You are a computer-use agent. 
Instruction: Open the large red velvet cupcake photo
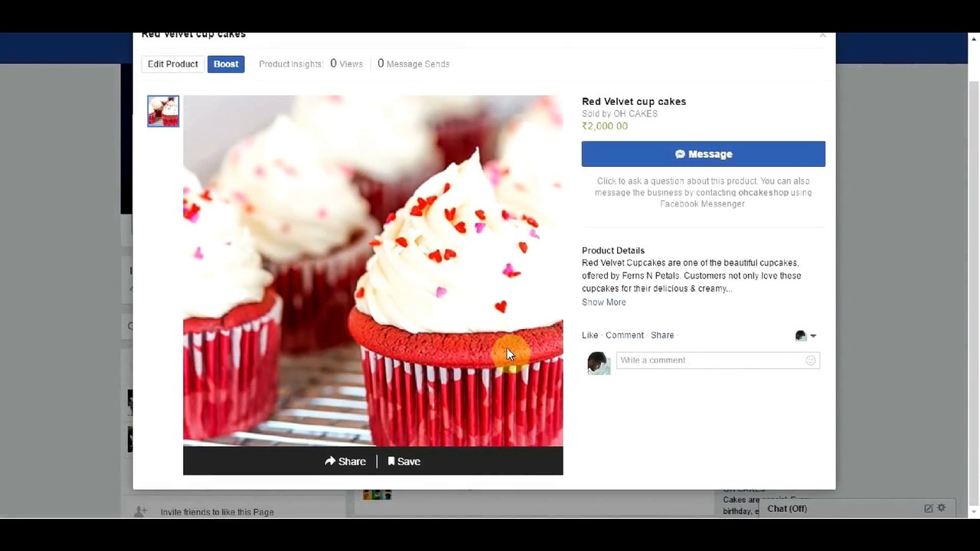373,271
